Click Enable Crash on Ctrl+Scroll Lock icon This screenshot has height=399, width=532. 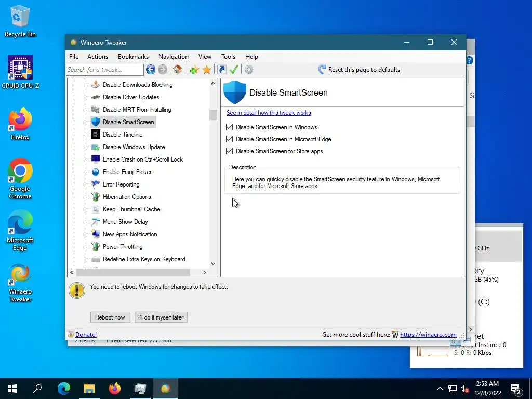pos(96,159)
